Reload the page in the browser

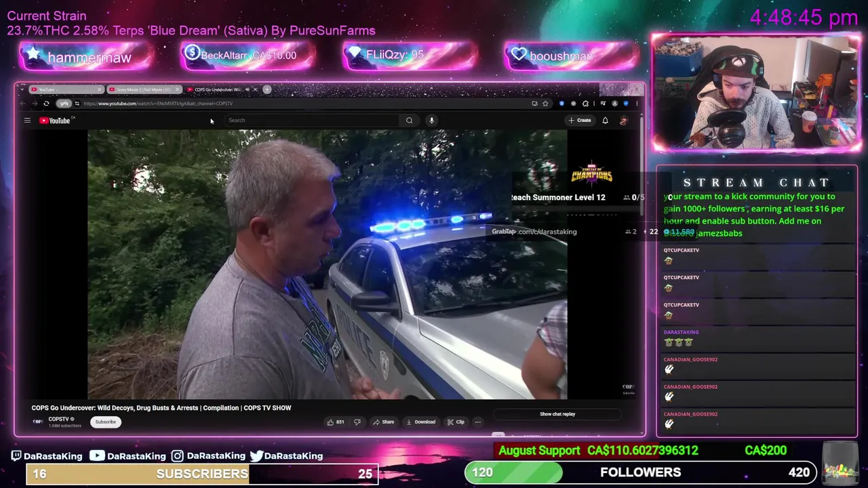coord(46,104)
